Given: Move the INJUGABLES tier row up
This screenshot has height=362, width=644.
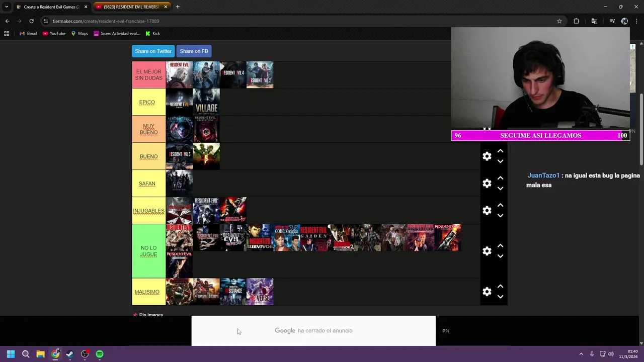Looking at the screenshot, I should click(x=500, y=205).
